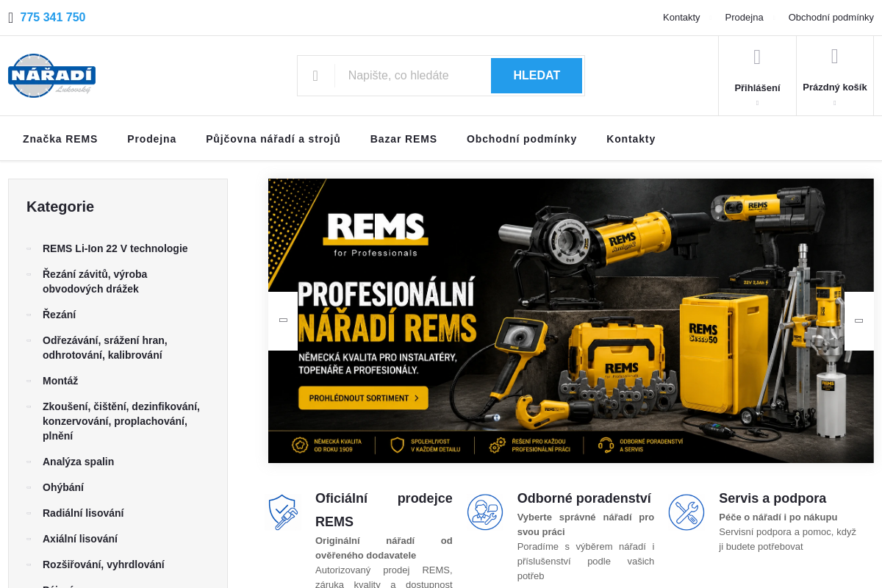Click the Oficiální prodejce REMS heading
This screenshot has width=882, height=588.
pyautogui.click(x=384, y=510)
